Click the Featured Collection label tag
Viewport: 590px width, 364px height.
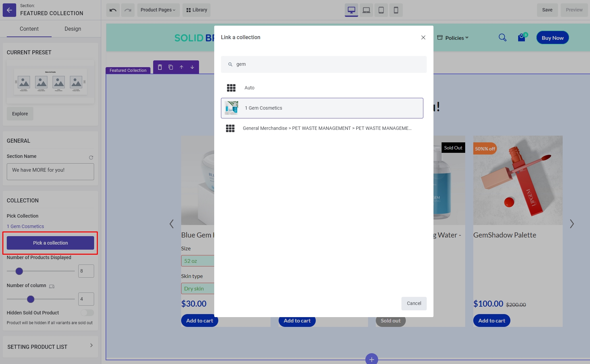(x=128, y=71)
